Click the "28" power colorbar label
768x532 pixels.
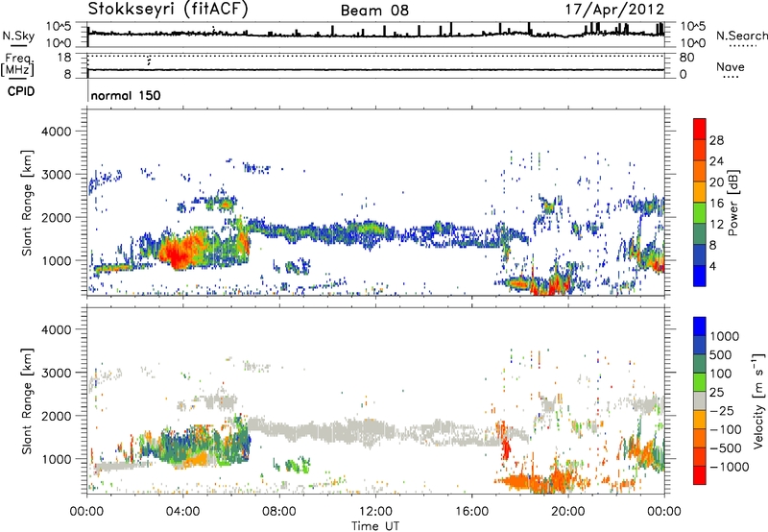click(716, 140)
